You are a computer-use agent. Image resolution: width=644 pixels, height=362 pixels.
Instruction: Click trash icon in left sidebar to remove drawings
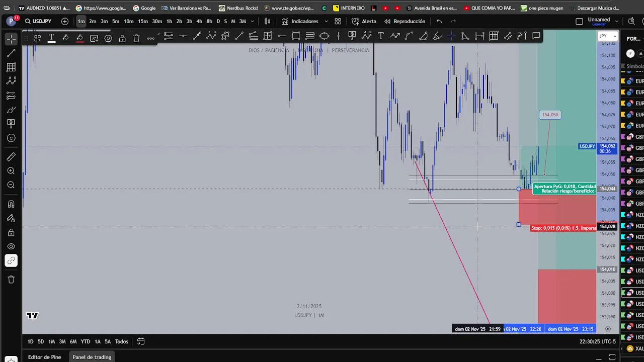point(11,280)
